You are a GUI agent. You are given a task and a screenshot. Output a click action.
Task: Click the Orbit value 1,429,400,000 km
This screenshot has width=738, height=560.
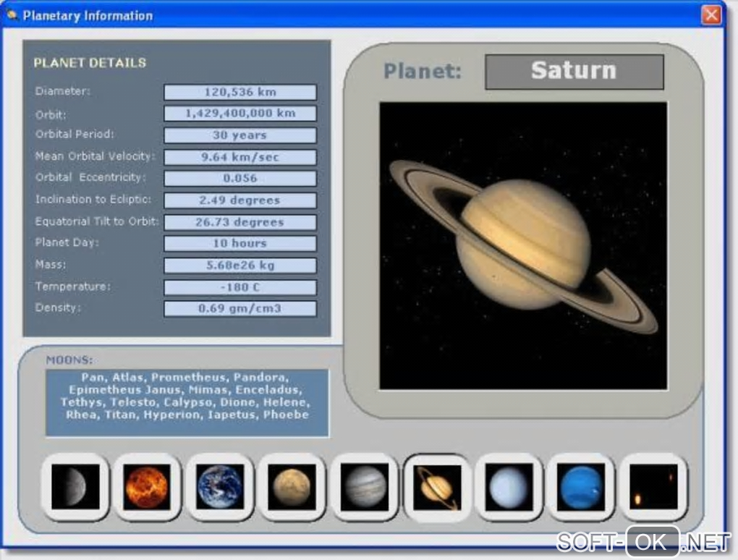pos(240,114)
